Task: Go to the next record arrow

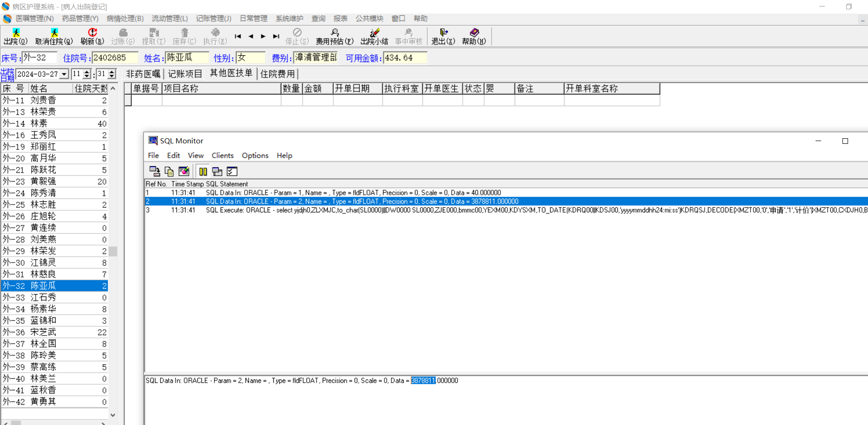Action: pos(263,36)
